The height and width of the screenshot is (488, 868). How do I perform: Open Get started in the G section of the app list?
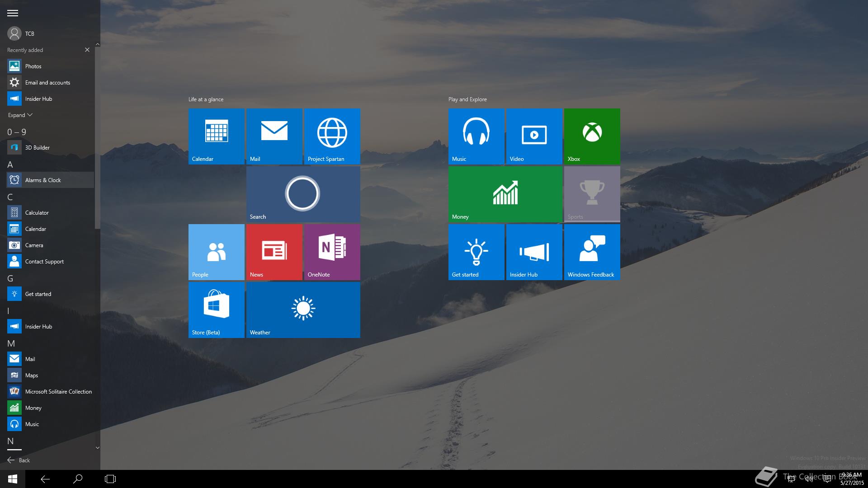(50, 294)
